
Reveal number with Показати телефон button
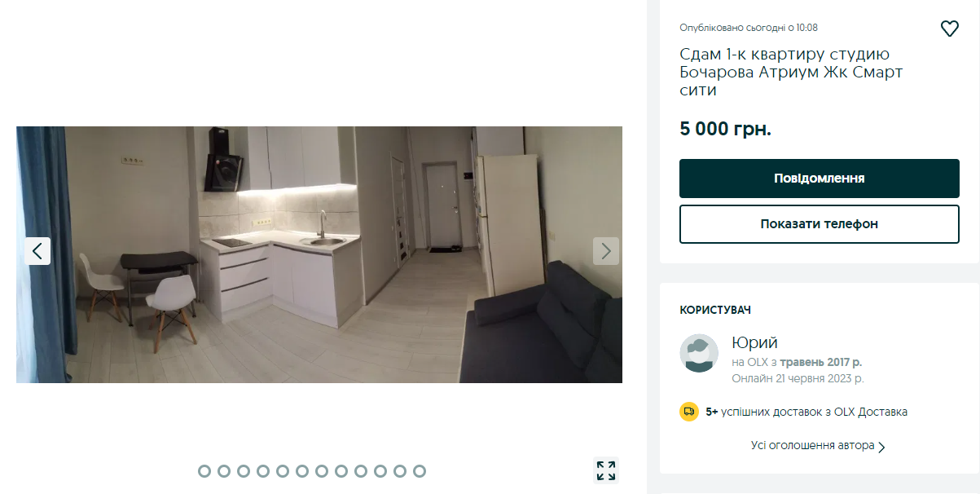coord(820,224)
